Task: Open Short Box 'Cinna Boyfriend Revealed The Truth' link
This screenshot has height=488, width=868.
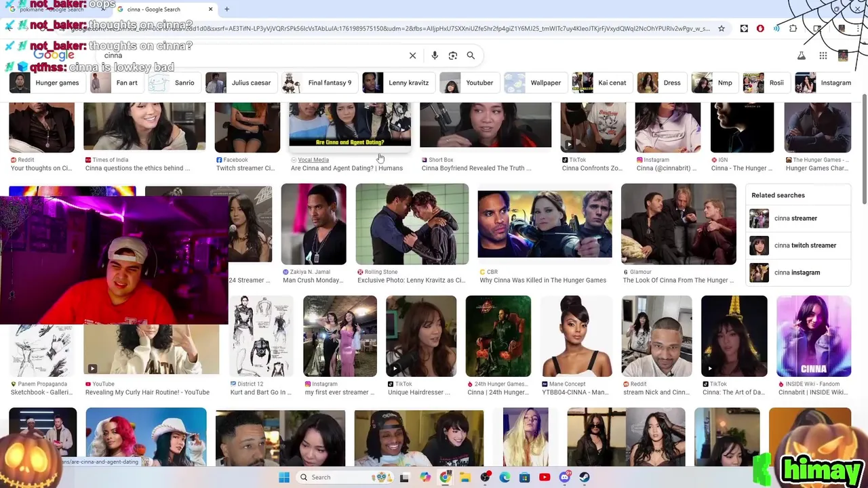Action: (476, 168)
